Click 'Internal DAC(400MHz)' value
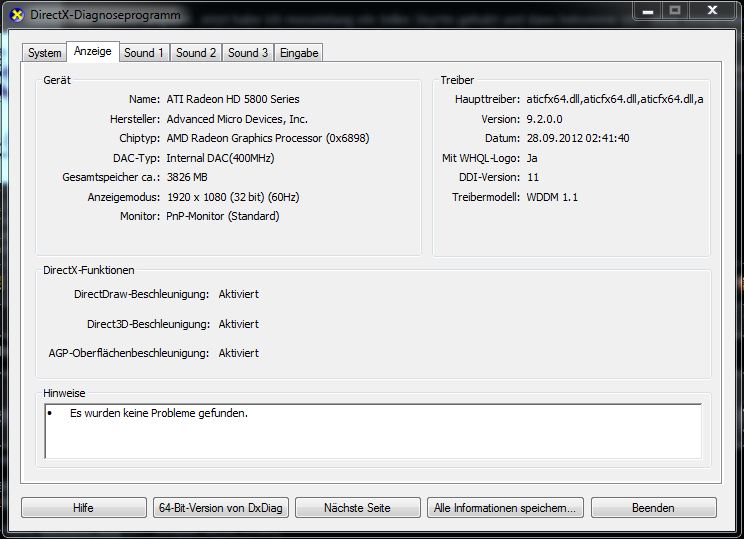 [220, 158]
